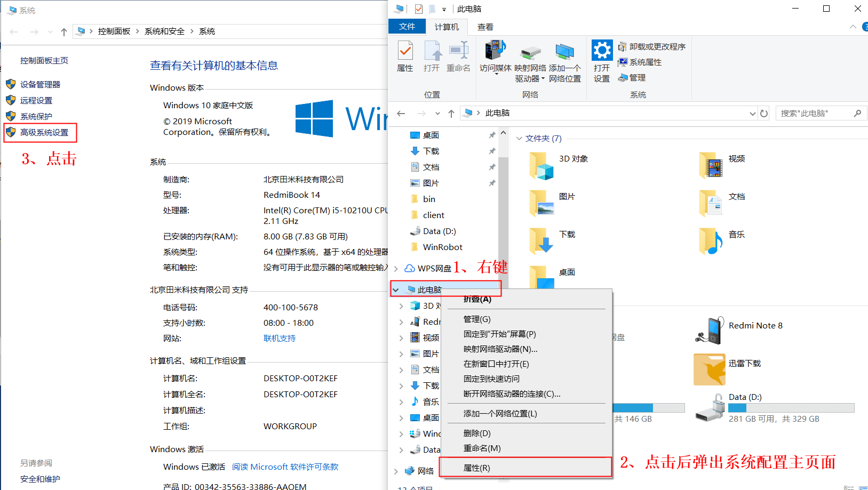Open address bar history dropdown in Explorer
The image size is (868, 490).
[753, 114]
